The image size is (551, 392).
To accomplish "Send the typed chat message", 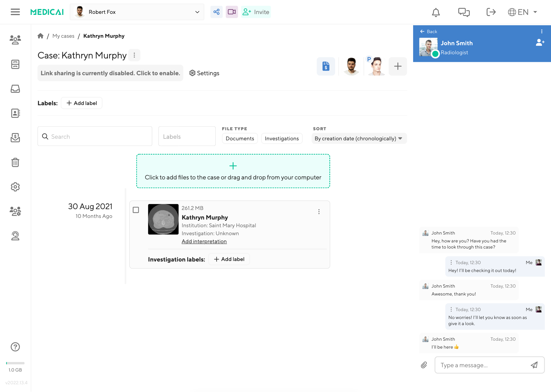I will coord(534,365).
